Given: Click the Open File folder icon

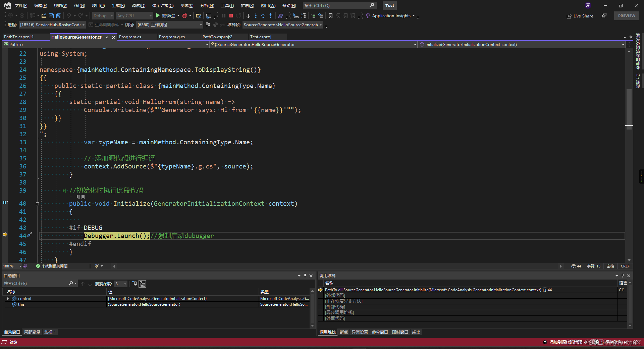Looking at the screenshot, I should click(44, 16).
